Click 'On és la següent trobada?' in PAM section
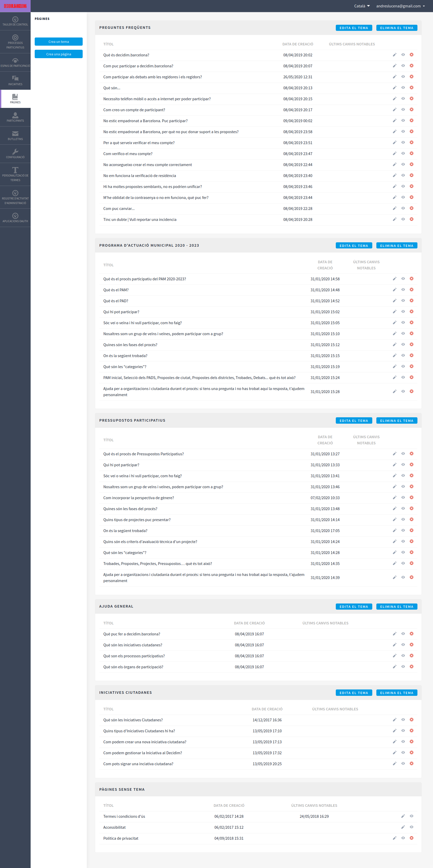433x868 pixels. [x=125, y=356]
